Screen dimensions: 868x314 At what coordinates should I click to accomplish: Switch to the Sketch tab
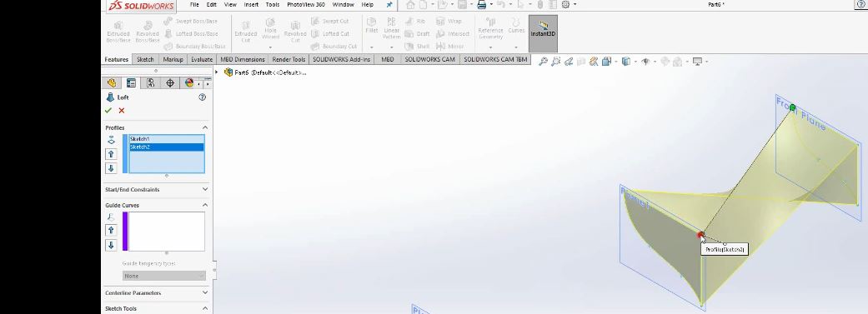(145, 59)
